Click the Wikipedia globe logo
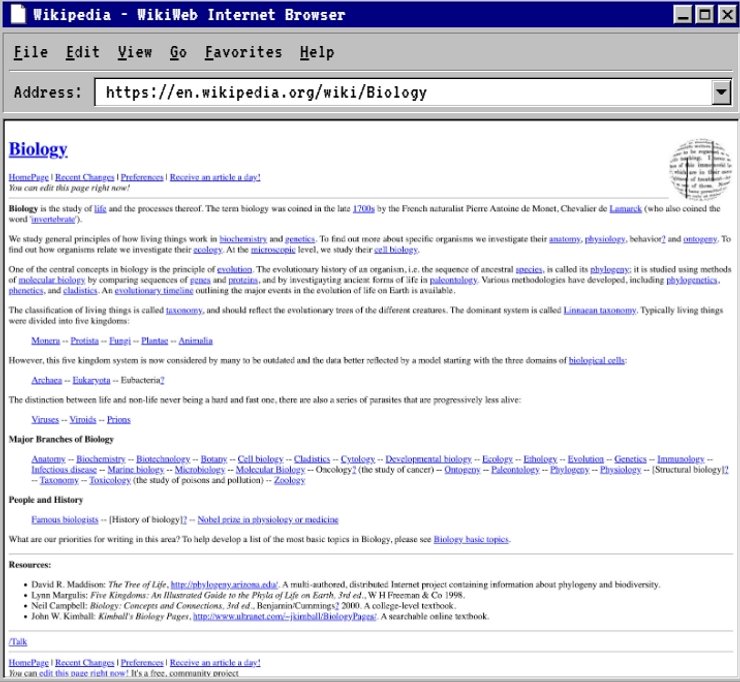This screenshot has height=682, width=740. pyautogui.click(x=699, y=167)
